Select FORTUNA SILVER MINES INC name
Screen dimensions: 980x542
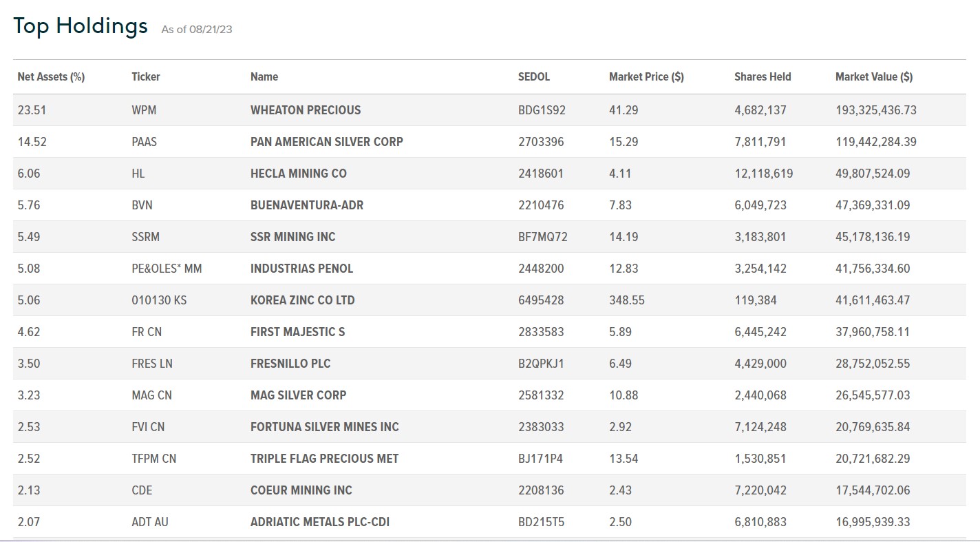tap(325, 427)
